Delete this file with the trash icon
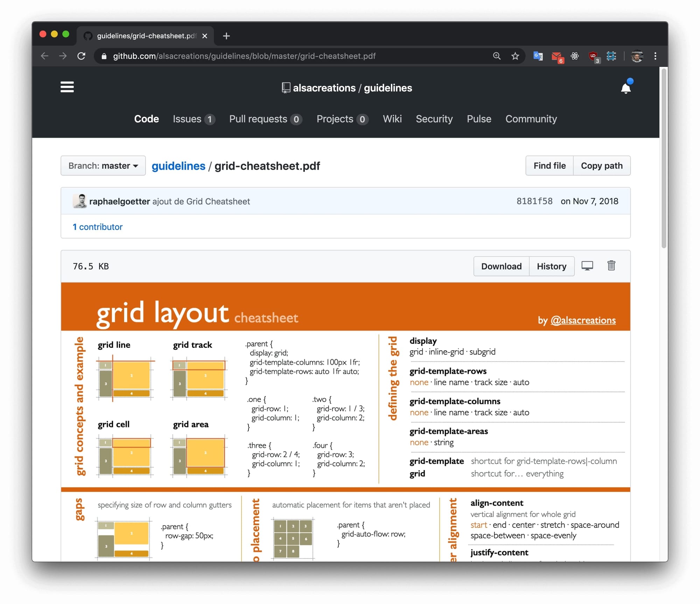This screenshot has height=604, width=700. [x=611, y=266]
